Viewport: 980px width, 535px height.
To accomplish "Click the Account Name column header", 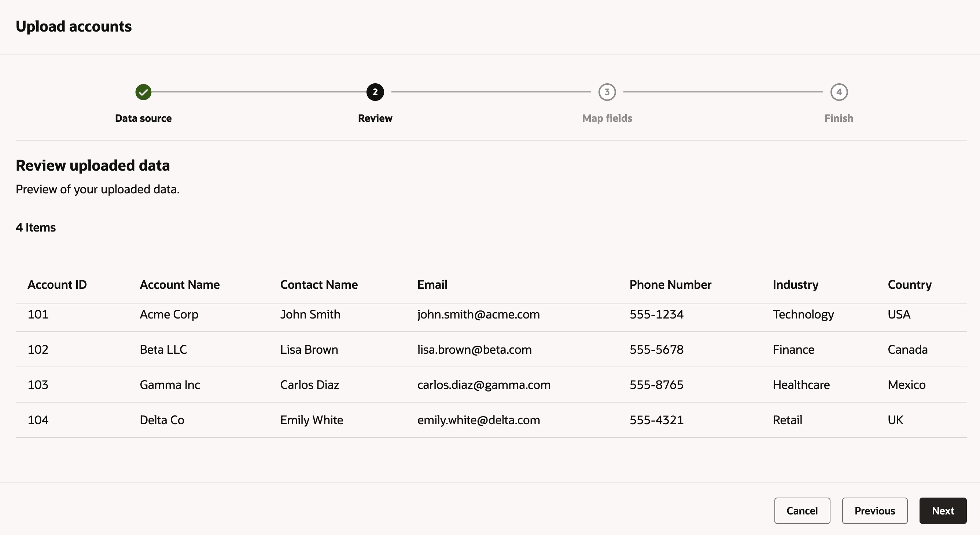I will tap(180, 284).
